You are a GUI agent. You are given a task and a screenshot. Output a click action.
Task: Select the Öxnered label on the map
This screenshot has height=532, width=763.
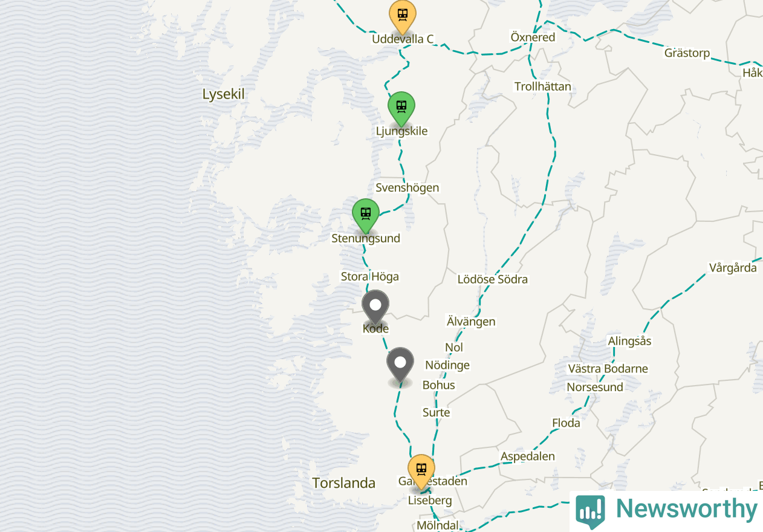[x=533, y=37]
